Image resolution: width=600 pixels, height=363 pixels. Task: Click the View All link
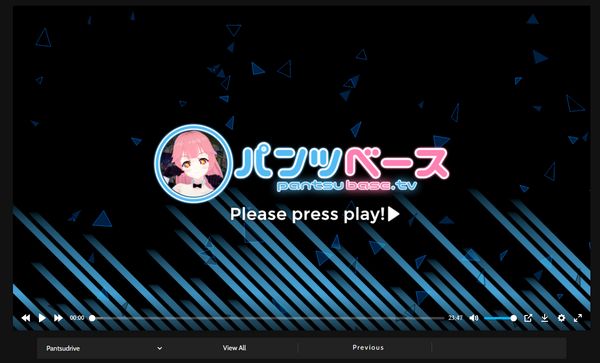click(234, 348)
